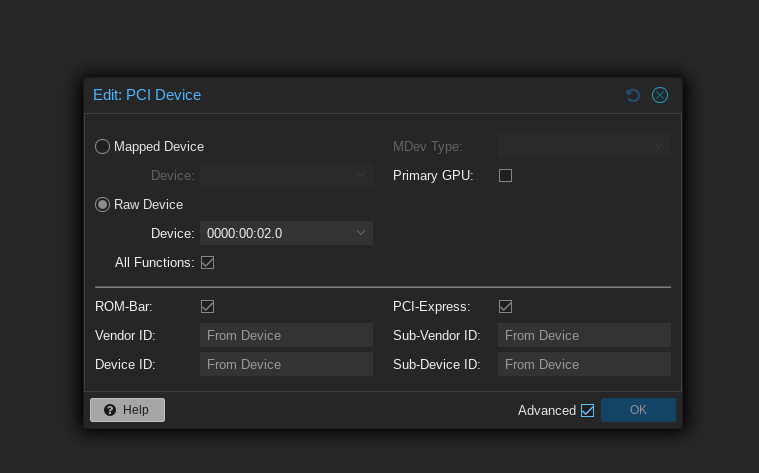Select the Mapped Device radio option
The height and width of the screenshot is (473, 759).
pyautogui.click(x=103, y=146)
